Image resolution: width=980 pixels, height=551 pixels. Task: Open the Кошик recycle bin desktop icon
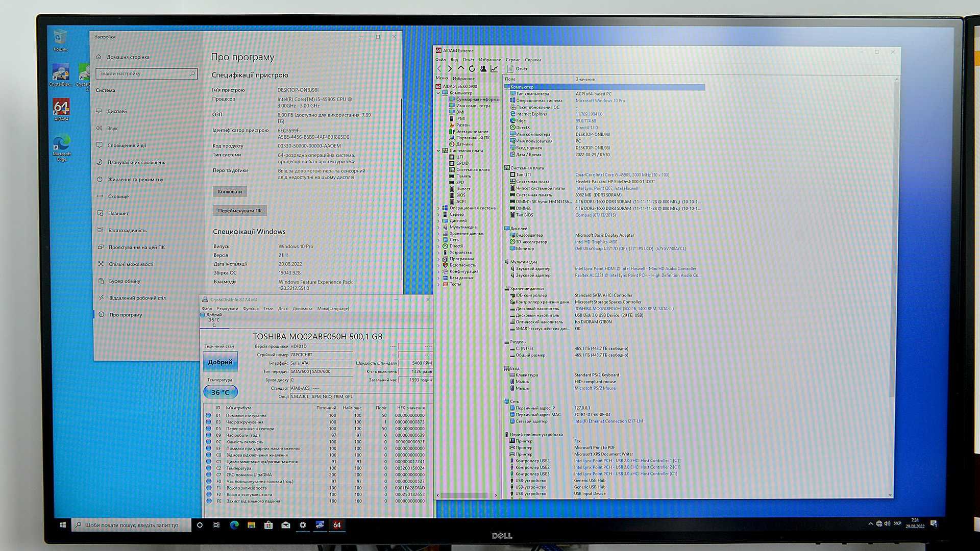pyautogui.click(x=60, y=40)
